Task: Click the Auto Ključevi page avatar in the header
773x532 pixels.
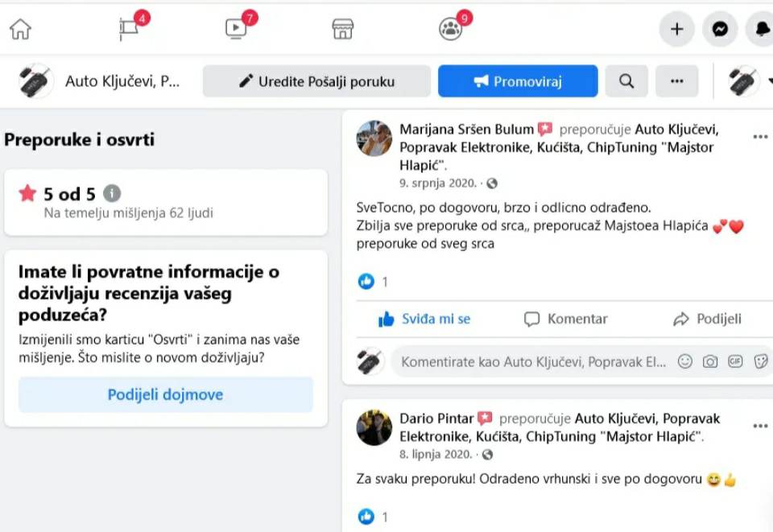Action: point(36,80)
